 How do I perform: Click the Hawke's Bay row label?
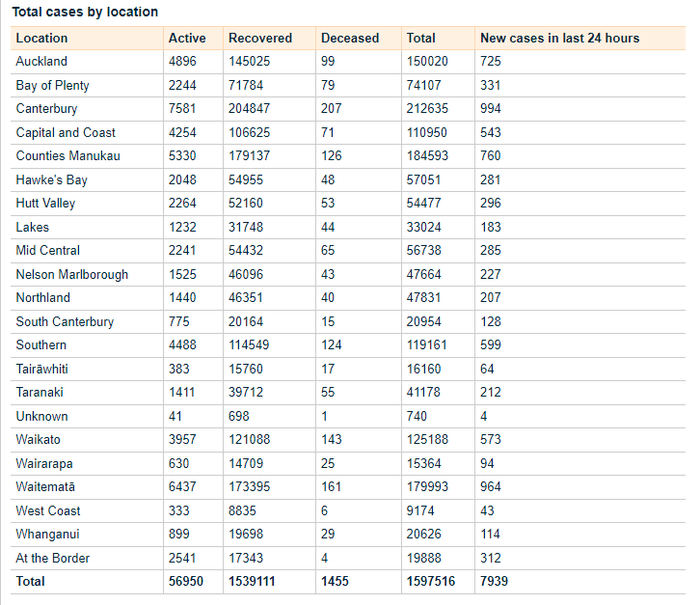click(x=52, y=179)
